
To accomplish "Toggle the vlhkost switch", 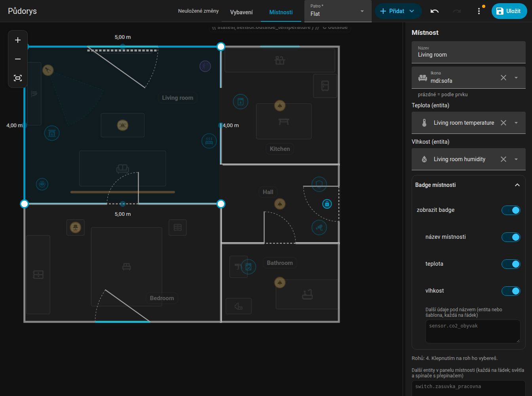I will (511, 291).
